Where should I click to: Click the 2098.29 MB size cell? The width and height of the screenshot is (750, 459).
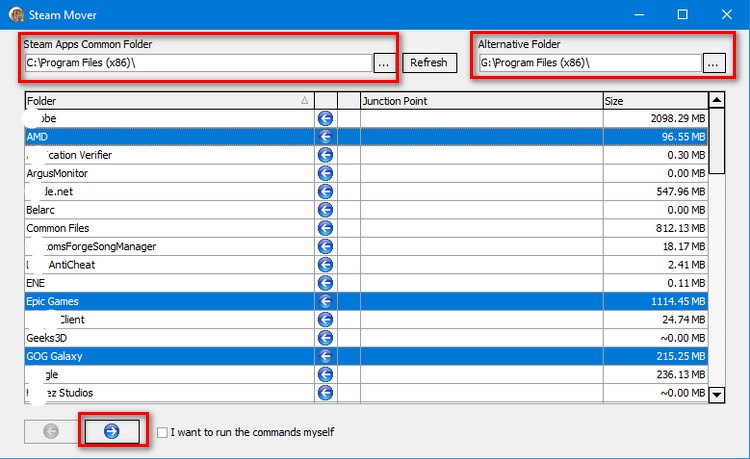655,118
